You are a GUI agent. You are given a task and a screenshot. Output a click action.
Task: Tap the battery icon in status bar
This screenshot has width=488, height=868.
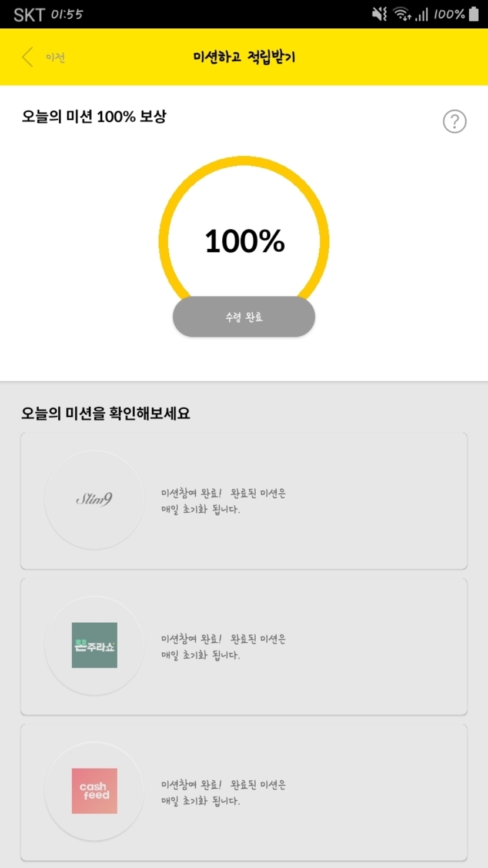click(473, 14)
